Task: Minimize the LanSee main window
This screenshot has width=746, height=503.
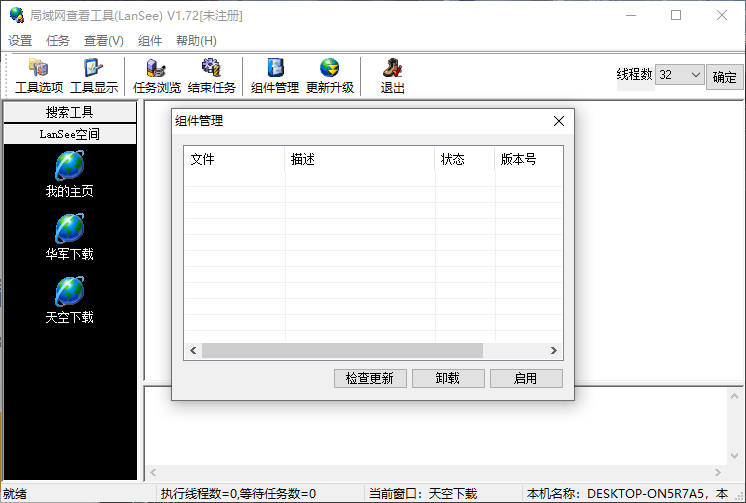Action: [x=631, y=15]
